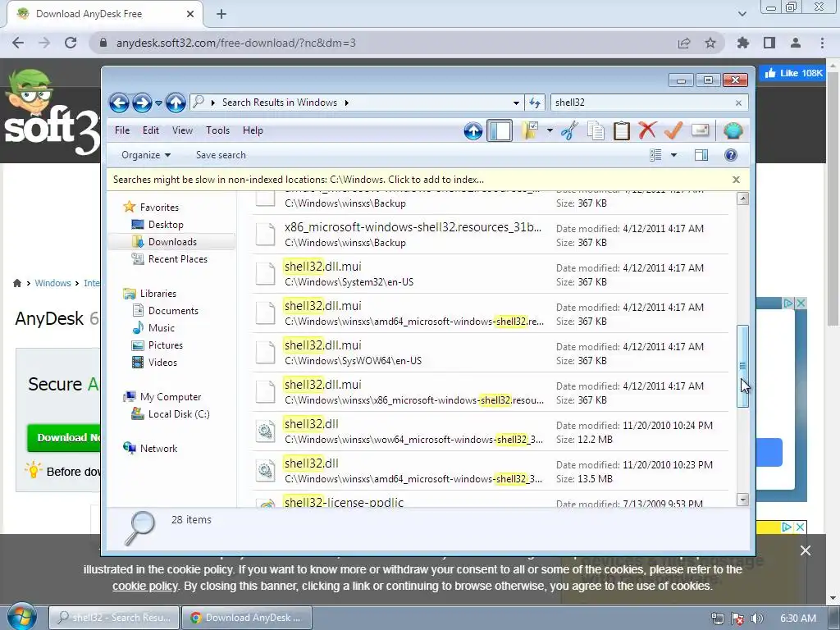Select shell32.dll sized 13.5 MB
840x630 pixels.
[491, 470]
